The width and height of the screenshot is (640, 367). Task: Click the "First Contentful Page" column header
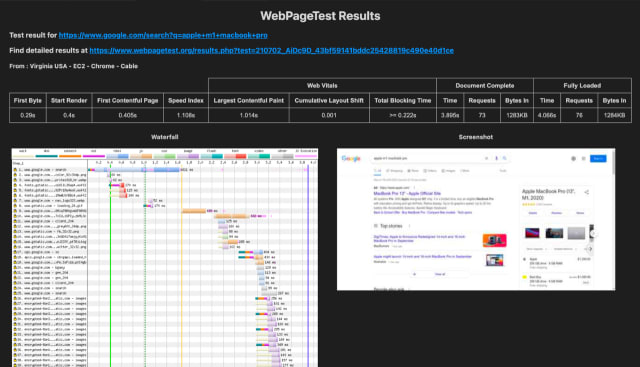point(127,100)
